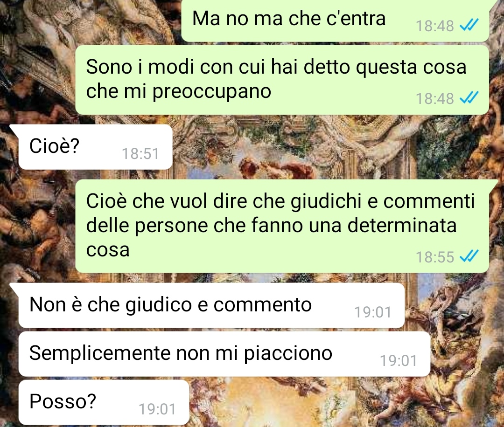This screenshot has width=504, height=427.
Task: Select the 'Sono i modi con cui' bubble
Action: point(282,80)
